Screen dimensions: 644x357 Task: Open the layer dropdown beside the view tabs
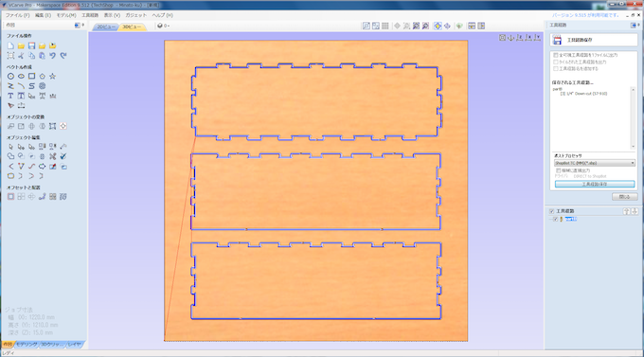[x=163, y=26]
